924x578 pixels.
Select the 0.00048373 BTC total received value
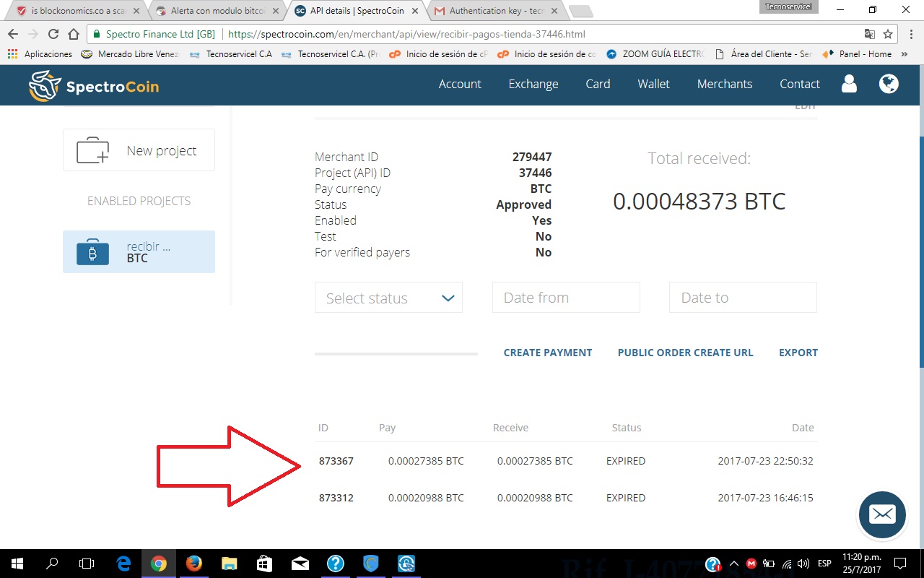(x=699, y=201)
